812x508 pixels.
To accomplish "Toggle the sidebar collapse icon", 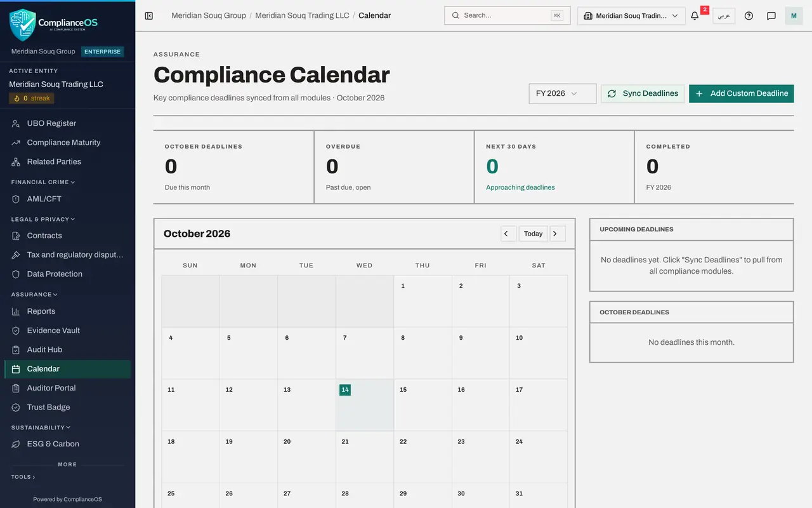I will pyautogui.click(x=149, y=16).
